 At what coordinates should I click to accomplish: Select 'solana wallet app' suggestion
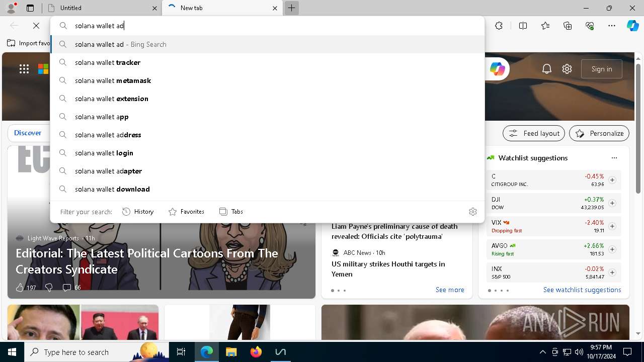click(x=267, y=117)
